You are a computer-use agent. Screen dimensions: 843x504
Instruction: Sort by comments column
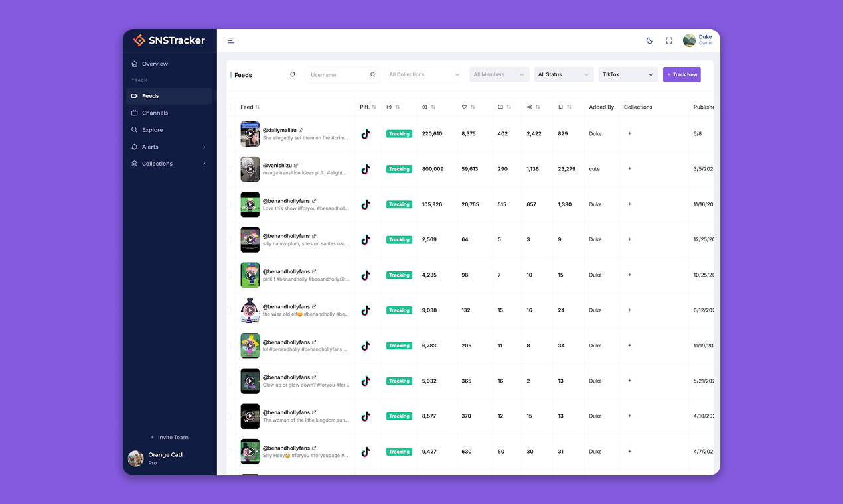click(x=509, y=107)
